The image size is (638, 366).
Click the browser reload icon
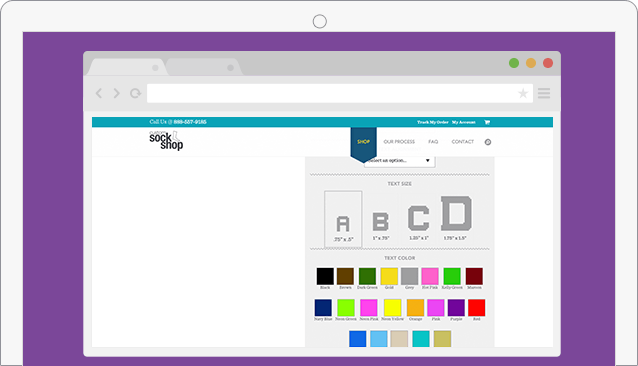pyautogui.click(x=135, y=93)
